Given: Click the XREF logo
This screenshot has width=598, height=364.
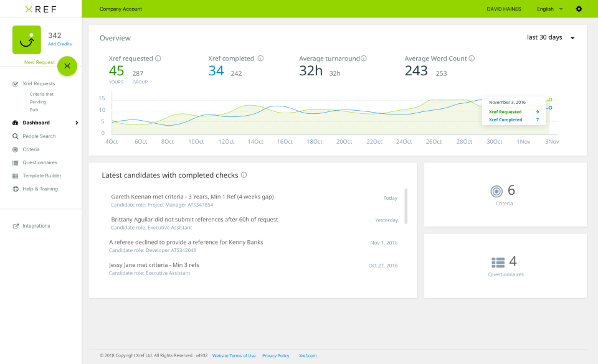Looking at the screenshot, I should pyautogui.click(x=40, y=9).
